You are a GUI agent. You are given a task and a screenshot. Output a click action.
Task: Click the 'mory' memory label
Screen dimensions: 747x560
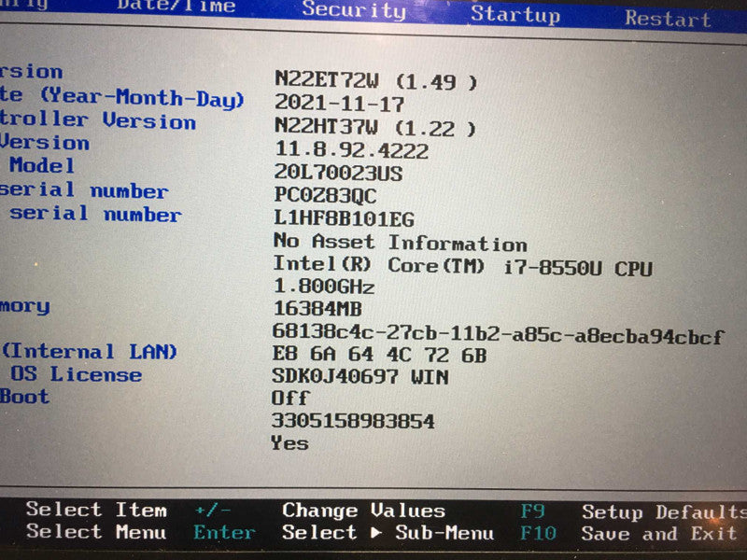pos(25,306)
